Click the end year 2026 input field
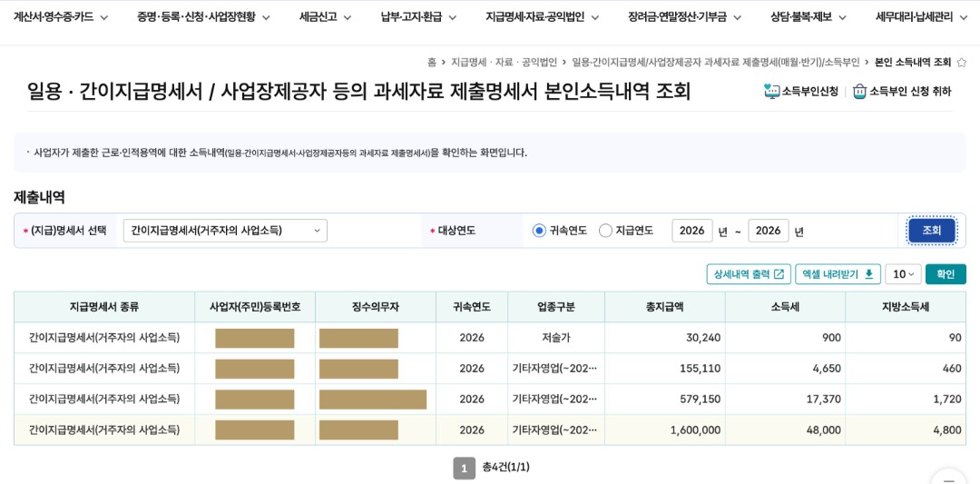 point(769,231)
